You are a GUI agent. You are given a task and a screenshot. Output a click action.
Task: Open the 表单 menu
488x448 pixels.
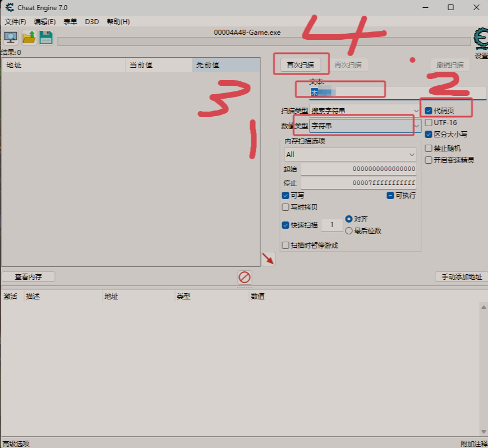(x=70, y=22)
